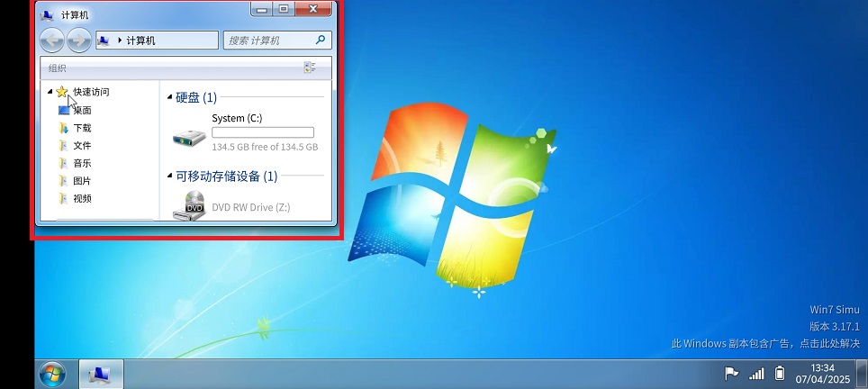Open the 组织 toolbar menu
Viewport: 868px width, 389px height.
(x=58, y=68)
